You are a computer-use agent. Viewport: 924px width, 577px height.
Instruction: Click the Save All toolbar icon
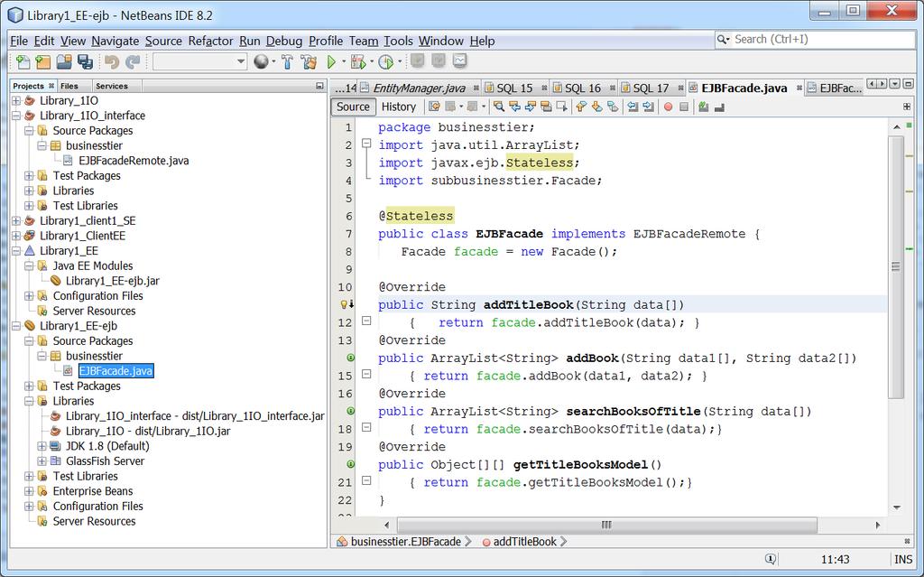tap(85, 61)
